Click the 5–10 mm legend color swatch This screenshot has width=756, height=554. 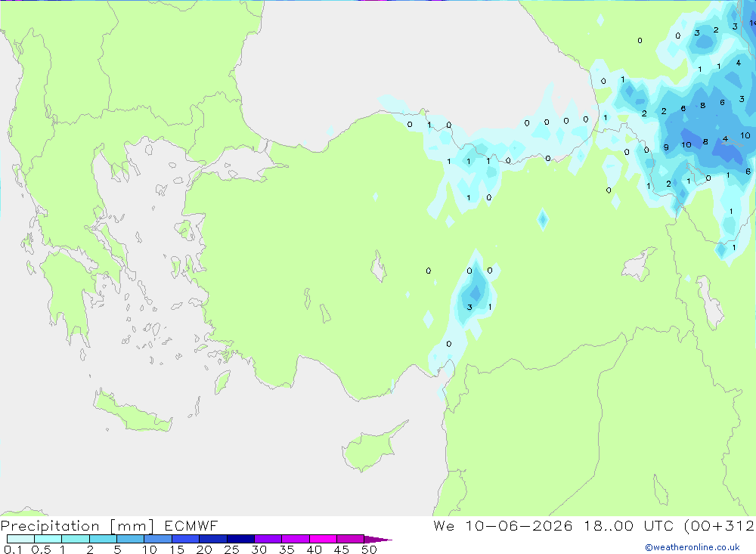coord(130,539)
